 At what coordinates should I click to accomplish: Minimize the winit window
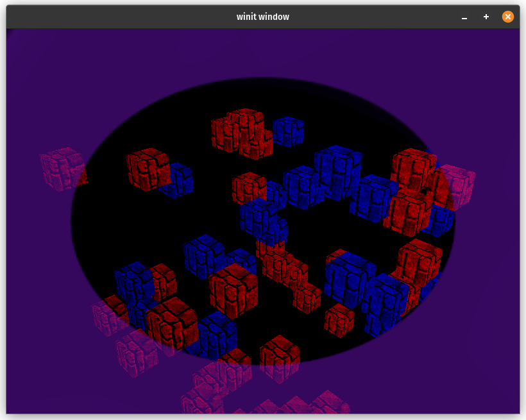pos(464,17)
